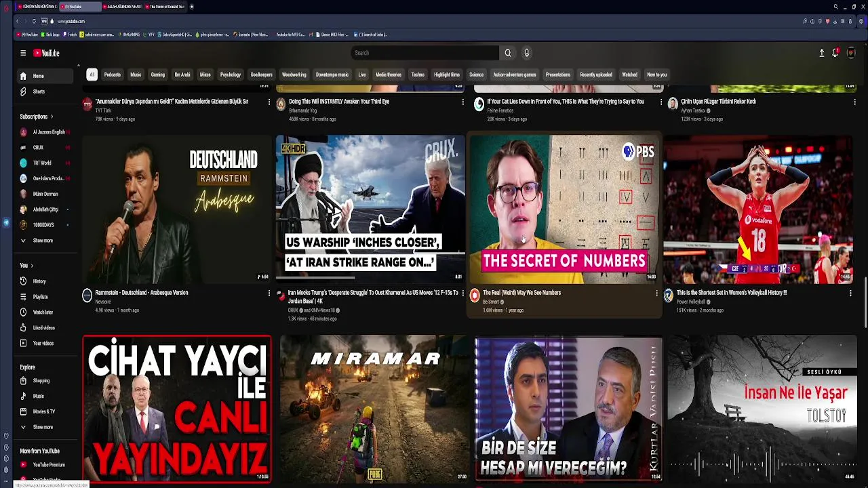Open Cihat Yaycı Canlı Yayındayız thumbnail
Viewport: 868px width, 488px height.
click(x=177, y=409)
